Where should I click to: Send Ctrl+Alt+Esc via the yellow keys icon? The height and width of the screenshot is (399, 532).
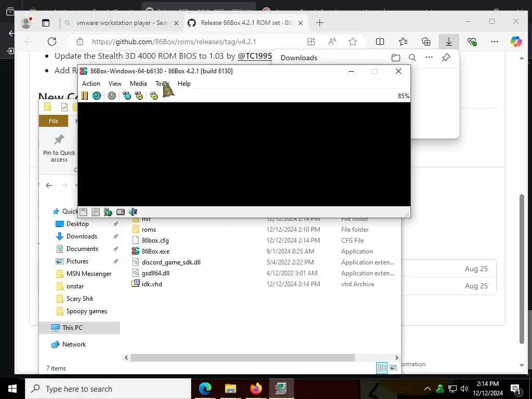coord(139,96)
